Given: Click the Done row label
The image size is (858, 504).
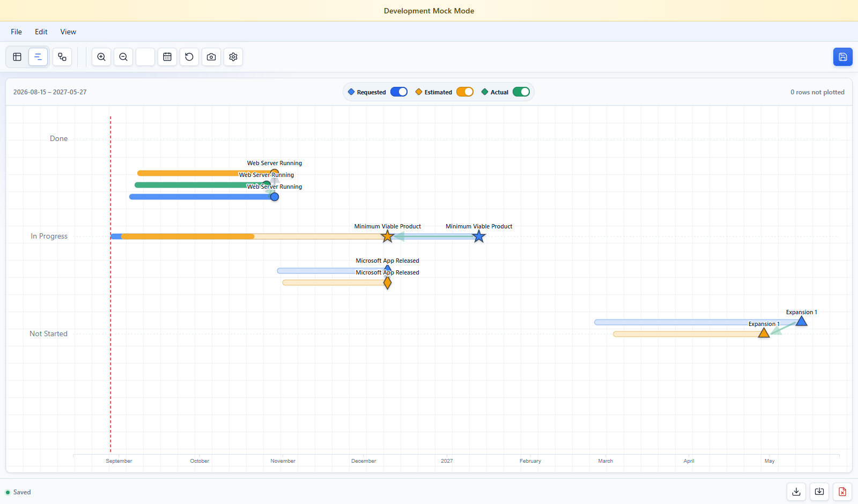Looking at the screenshot, I should coord(59,138).
